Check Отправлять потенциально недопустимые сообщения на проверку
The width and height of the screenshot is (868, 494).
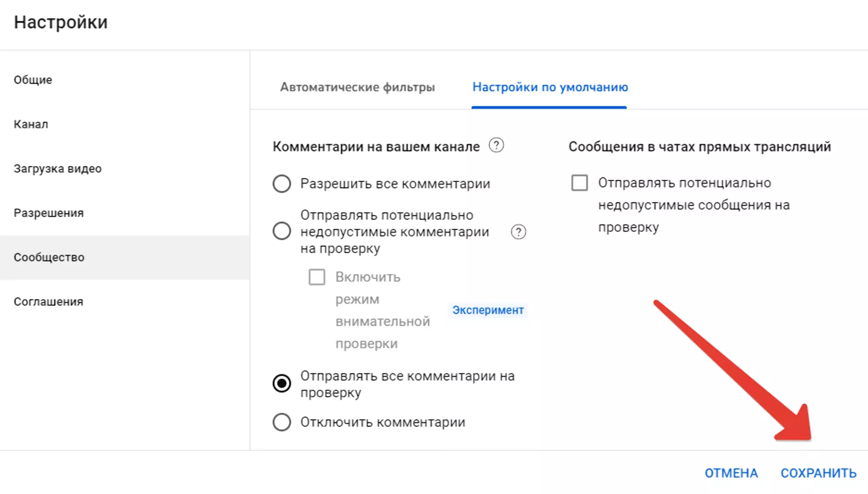point(579,183)
